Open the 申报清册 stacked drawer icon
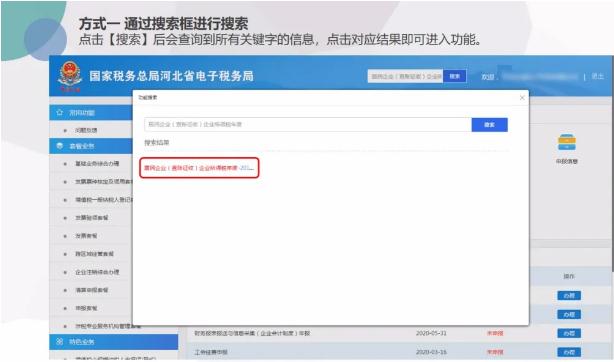The image size is (614, 362). click(567, 142)
